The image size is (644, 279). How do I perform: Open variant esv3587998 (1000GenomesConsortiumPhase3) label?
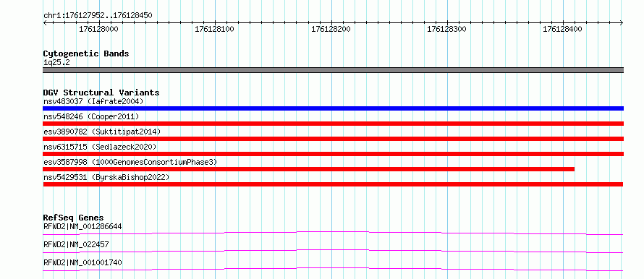tap(130, 162)
